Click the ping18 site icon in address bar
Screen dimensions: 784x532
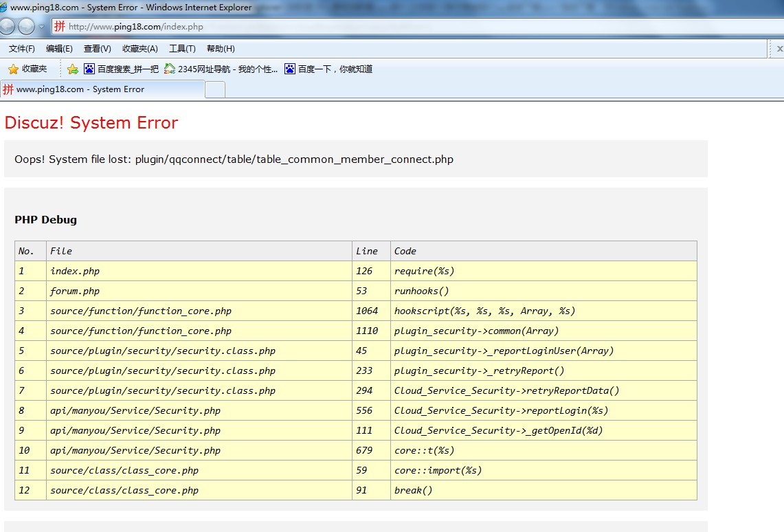click(60, 27)
